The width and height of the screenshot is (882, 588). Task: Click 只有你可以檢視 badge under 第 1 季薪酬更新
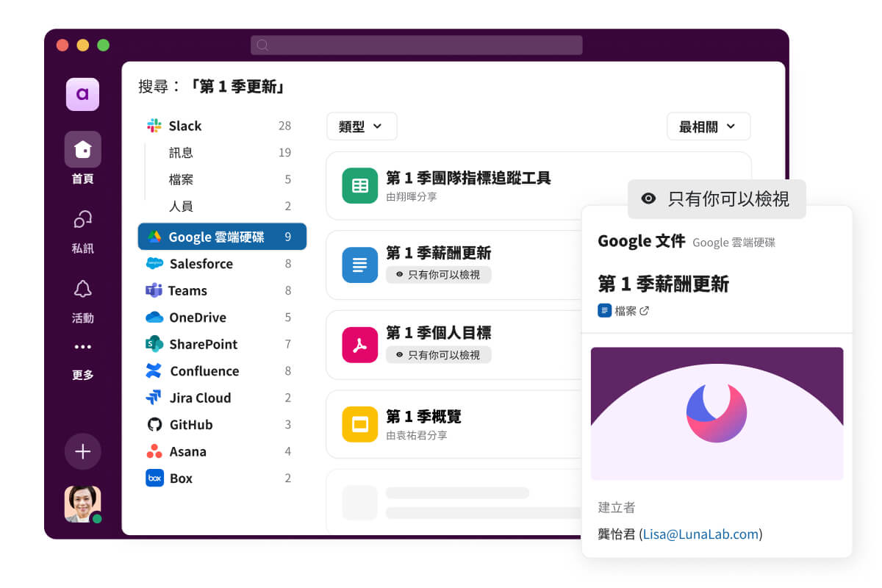(439, 275)
